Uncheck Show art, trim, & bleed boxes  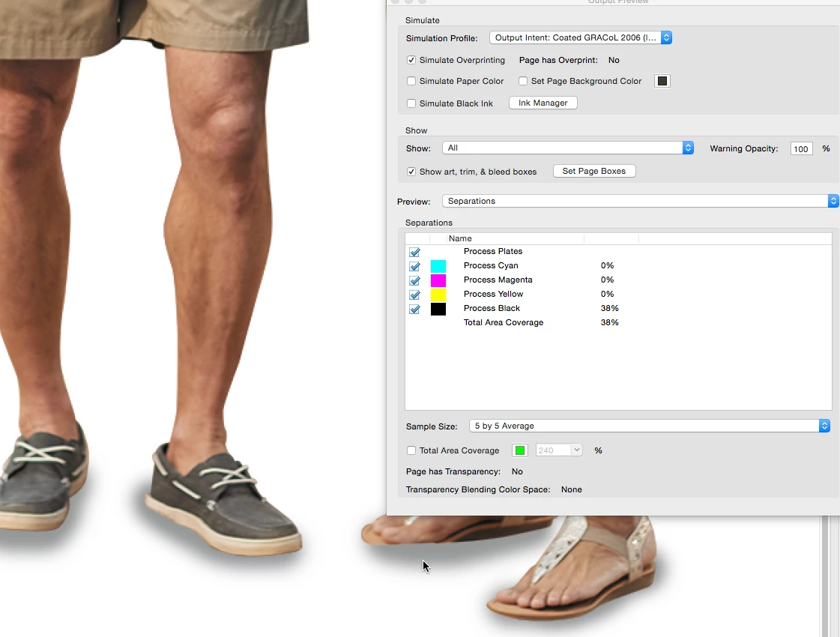coord(411,172)
